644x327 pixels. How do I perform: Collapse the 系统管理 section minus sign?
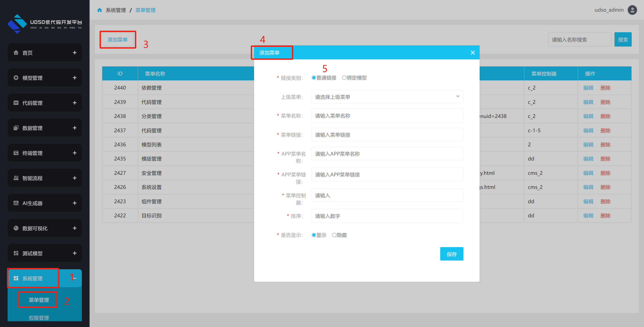74,278
